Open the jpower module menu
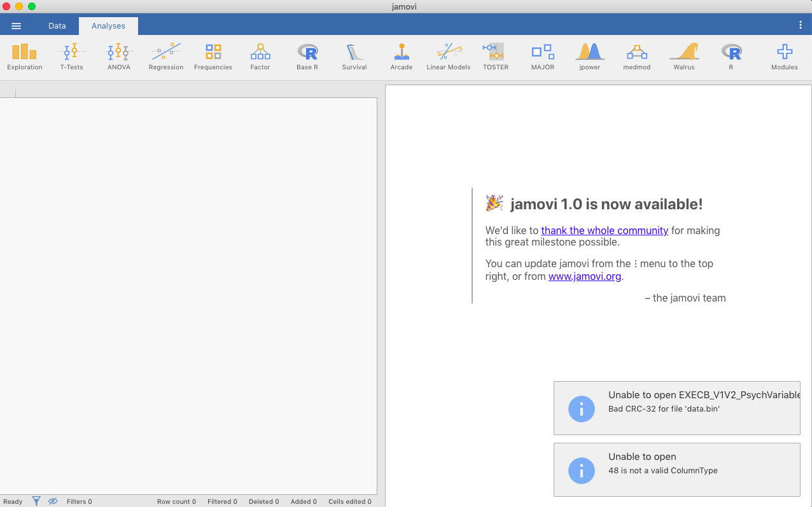 pyautogui.click(x=590, y=57)
